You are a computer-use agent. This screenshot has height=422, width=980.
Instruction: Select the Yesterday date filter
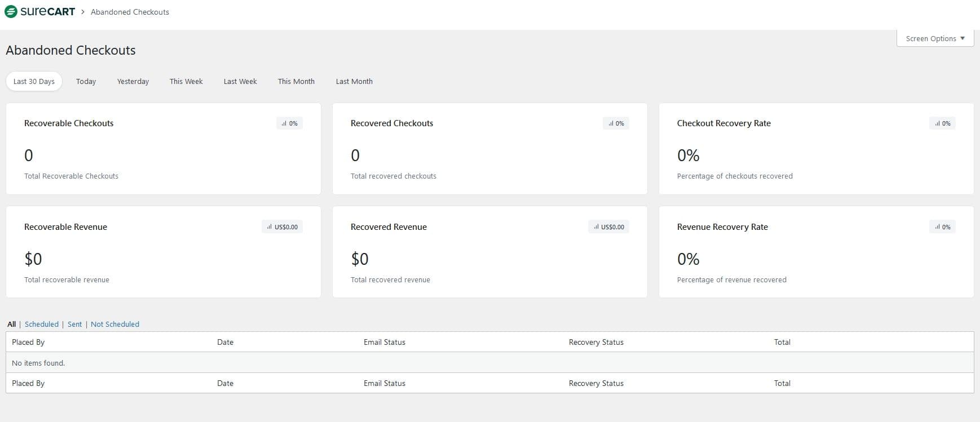pos(133,81)
